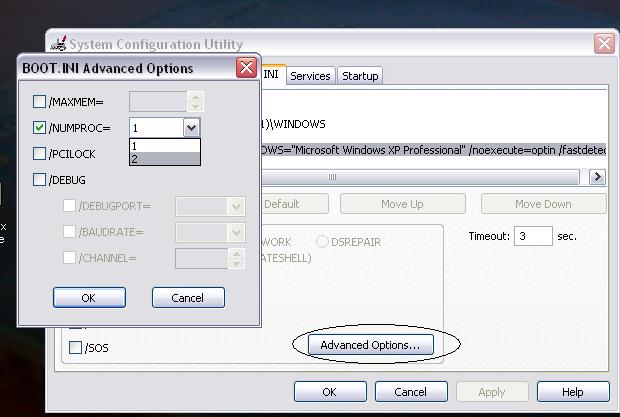
Task: Tick the /DEBUGPORT= checkbox
Action: pyautogui.click(x=70, y=206)
